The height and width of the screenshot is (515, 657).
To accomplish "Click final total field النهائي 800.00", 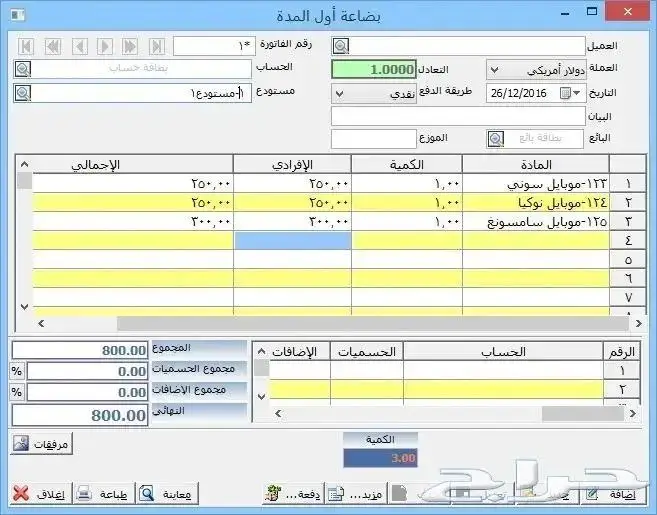I will click(x=80, y=415).
